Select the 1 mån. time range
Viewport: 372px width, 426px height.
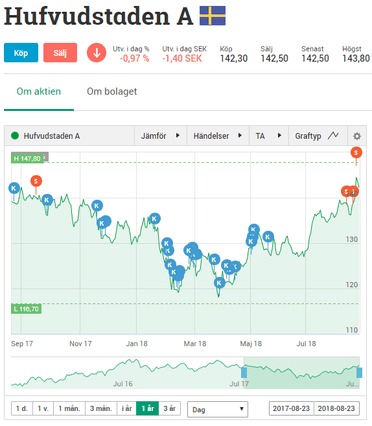[x=69, y=408]
